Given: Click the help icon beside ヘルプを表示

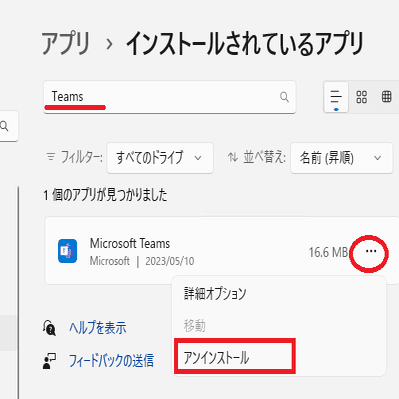Looking at the screenshot, I should [50, 328].
